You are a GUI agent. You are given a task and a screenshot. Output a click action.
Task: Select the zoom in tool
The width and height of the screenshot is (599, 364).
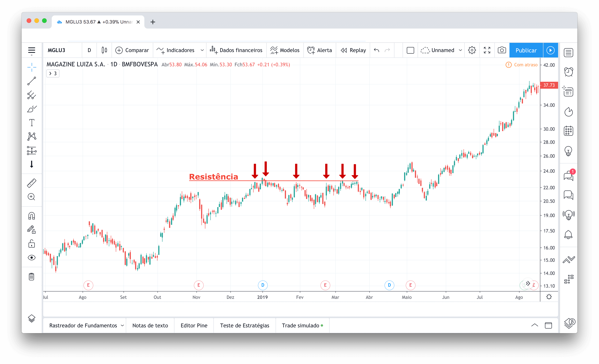coord(32,197)
